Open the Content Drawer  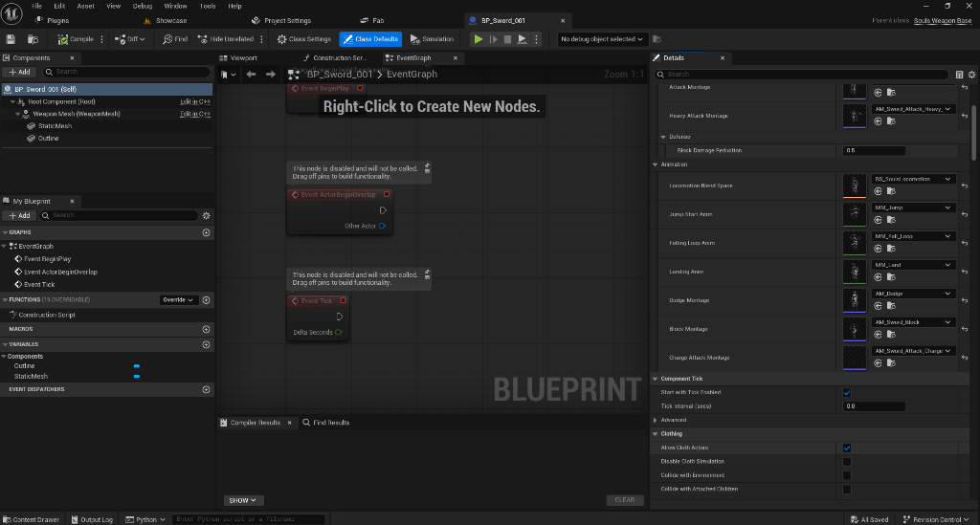pos(31,519)
